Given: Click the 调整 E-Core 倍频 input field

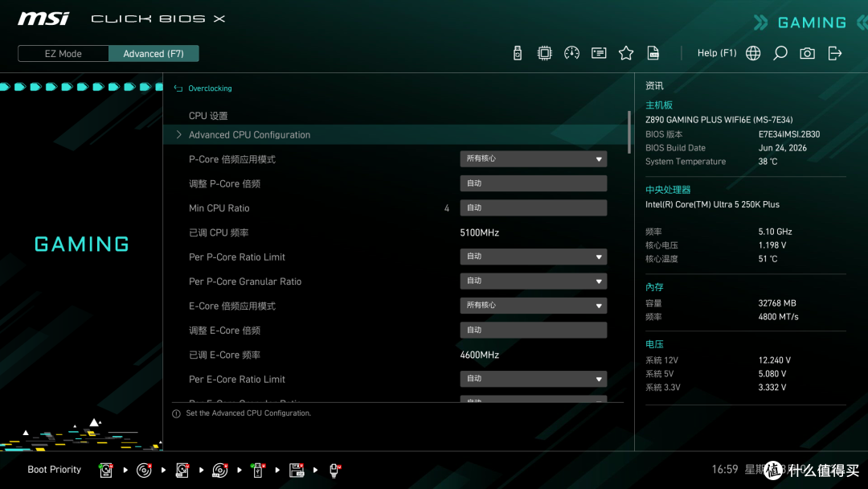Looking at the screenshot, I should point(533,330).
